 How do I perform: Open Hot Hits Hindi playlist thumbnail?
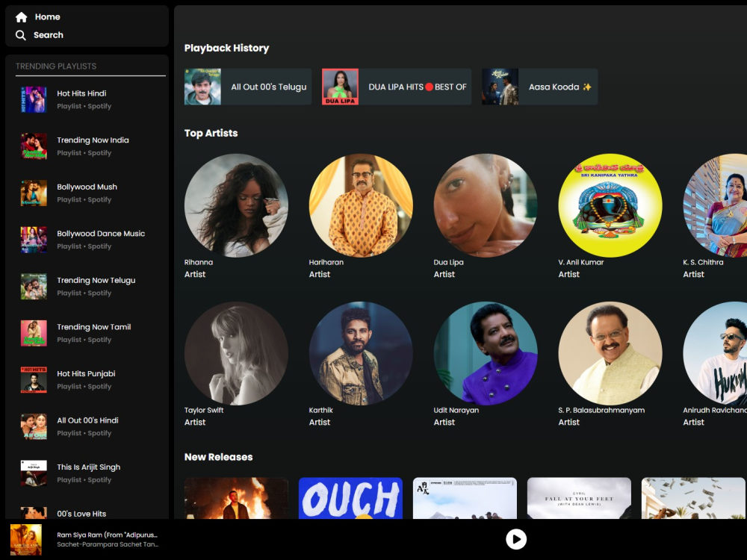point(34,99)
